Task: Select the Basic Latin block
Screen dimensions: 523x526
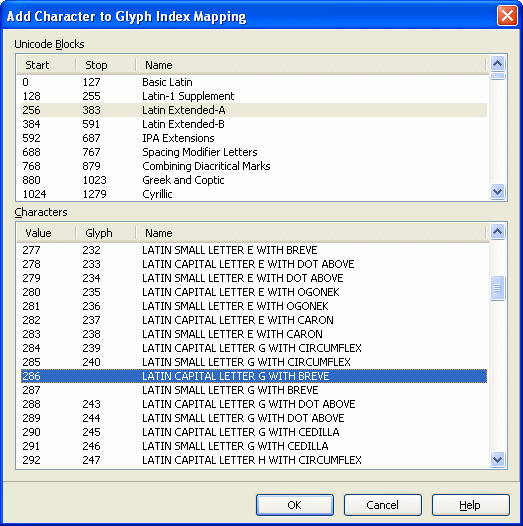Action: (x=254, y=82)
